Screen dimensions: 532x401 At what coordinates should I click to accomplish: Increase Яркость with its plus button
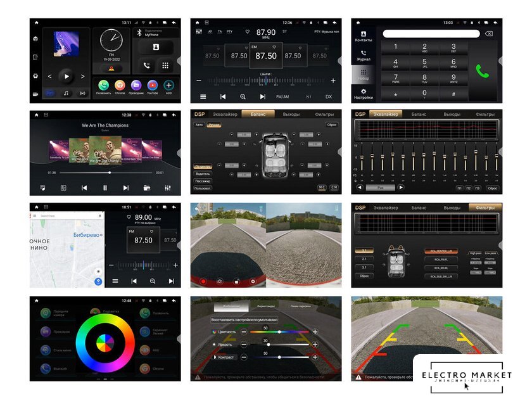tap(315, 345)
